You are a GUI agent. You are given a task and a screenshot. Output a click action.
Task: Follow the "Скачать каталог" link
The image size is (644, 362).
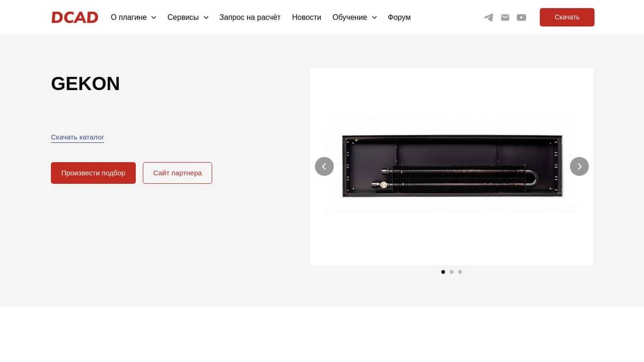(77, 137)
